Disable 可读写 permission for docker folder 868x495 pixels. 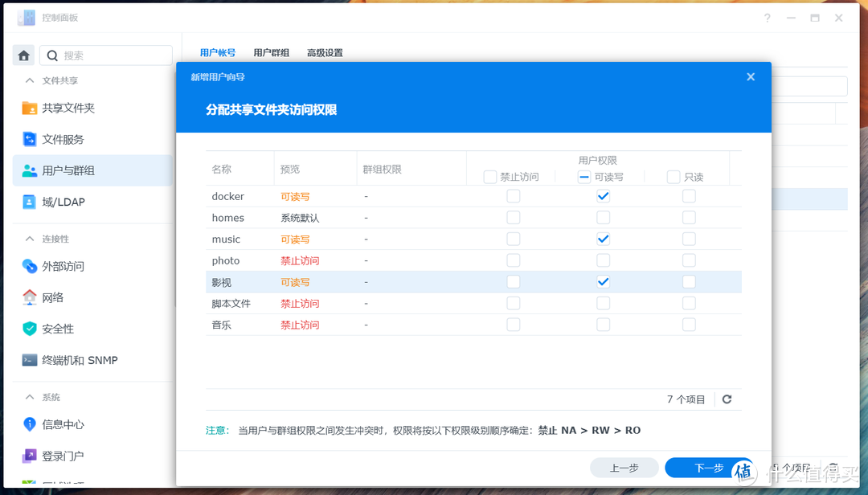pyautogui.click(x=603, y=195)
